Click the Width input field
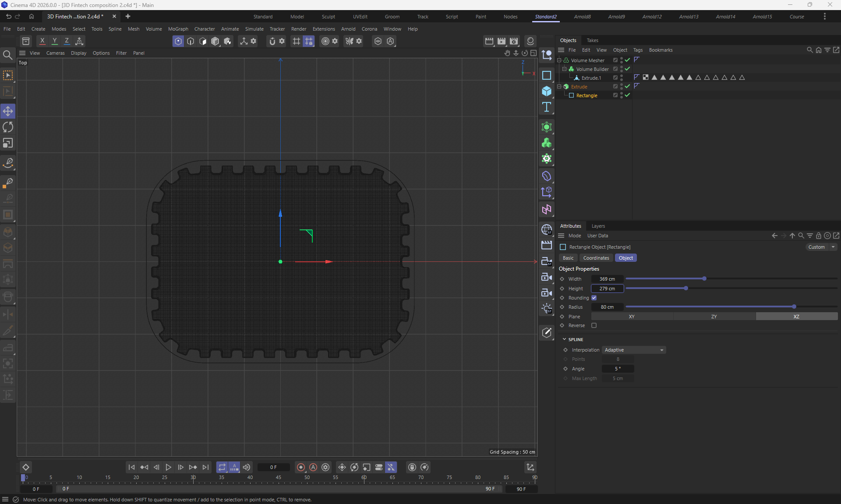841x504 pixels. [607, 279]
